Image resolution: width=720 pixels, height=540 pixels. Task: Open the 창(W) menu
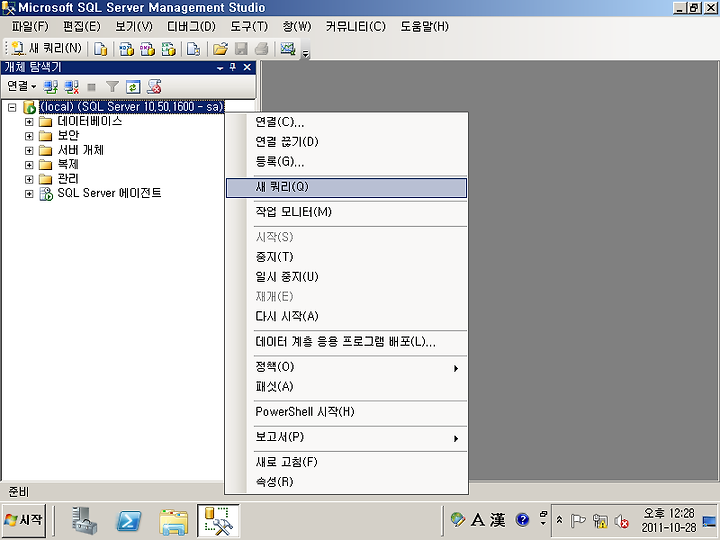[297, 27]
